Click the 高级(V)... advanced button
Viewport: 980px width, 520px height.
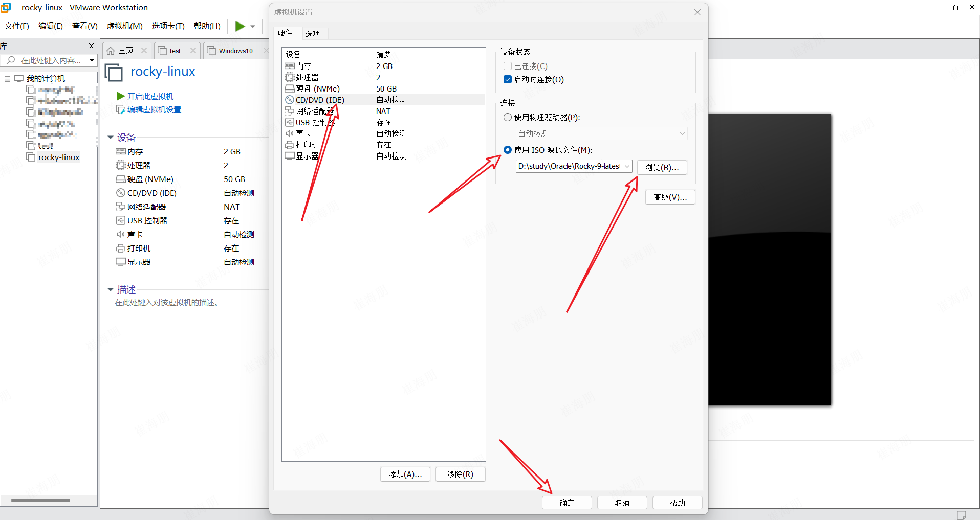(x=670, y=197)
